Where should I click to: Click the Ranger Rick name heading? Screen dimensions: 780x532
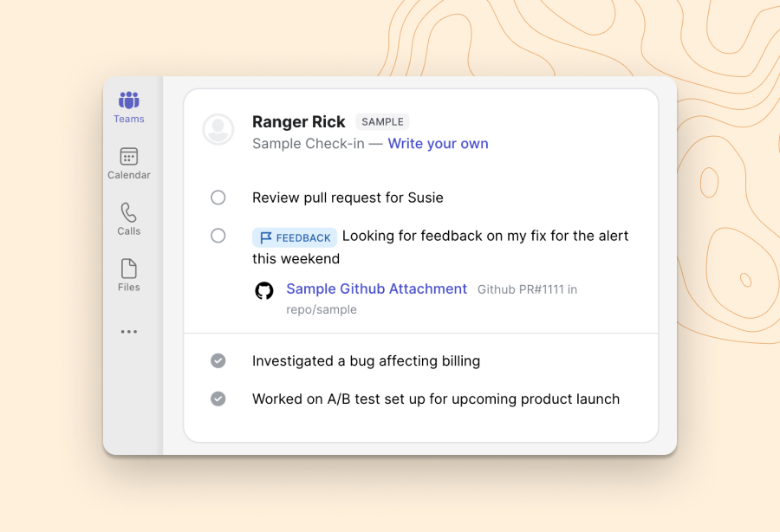(298, 122)
